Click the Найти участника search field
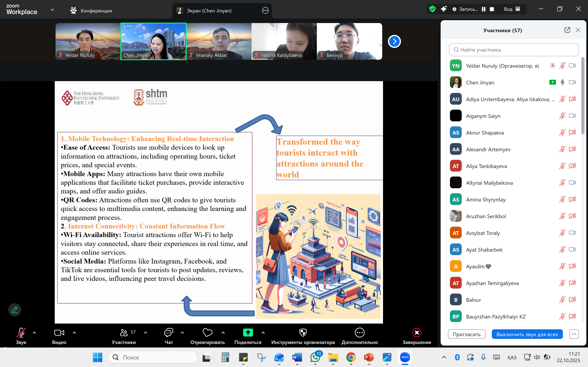 (514, 50)
